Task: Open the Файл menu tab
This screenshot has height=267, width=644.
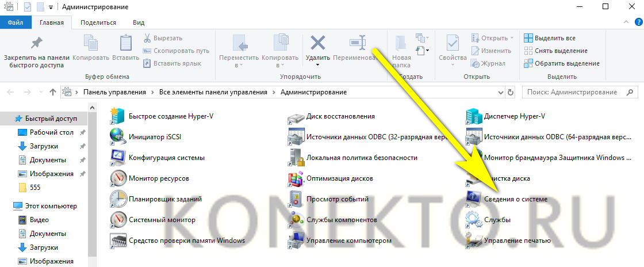Action: coord(15,22)
